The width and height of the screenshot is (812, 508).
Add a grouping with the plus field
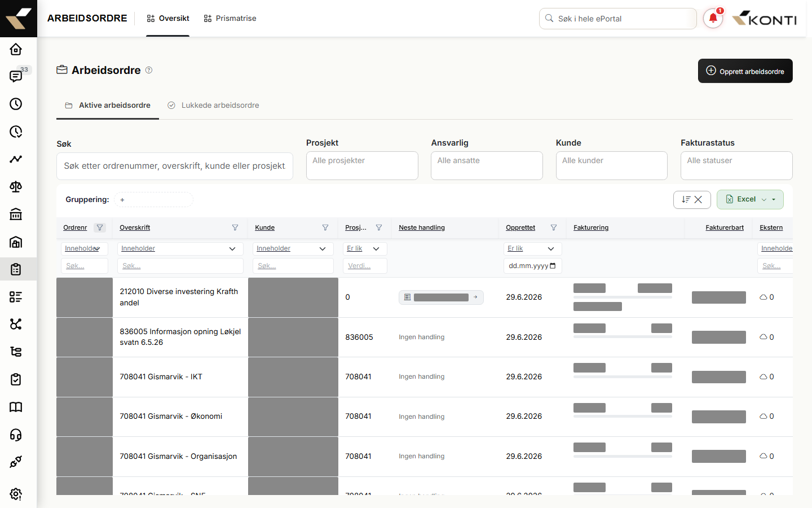153,200
